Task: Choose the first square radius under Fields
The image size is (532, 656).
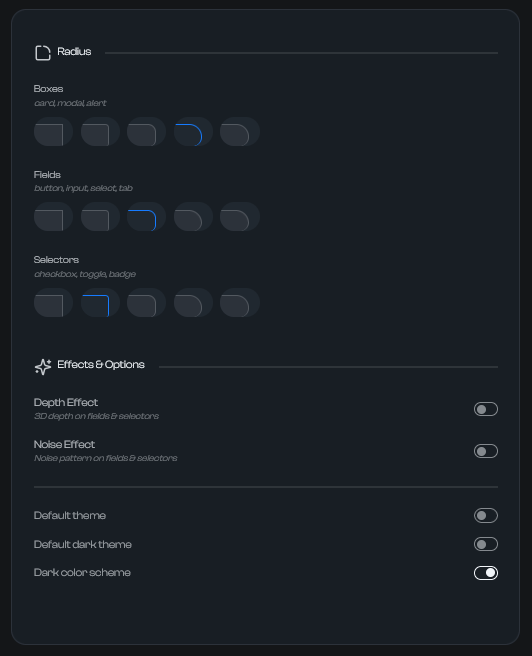Action: pos(54,217)
